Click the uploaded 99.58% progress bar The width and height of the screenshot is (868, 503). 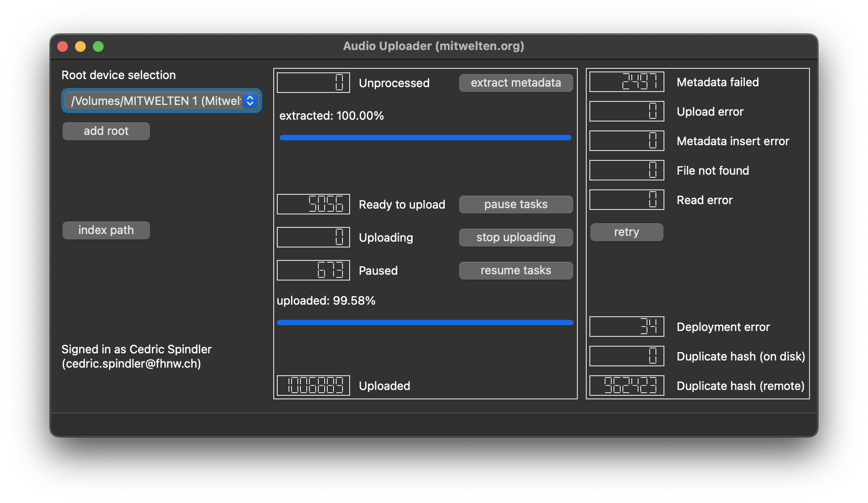pyautogui.click(x=425, y=322)
